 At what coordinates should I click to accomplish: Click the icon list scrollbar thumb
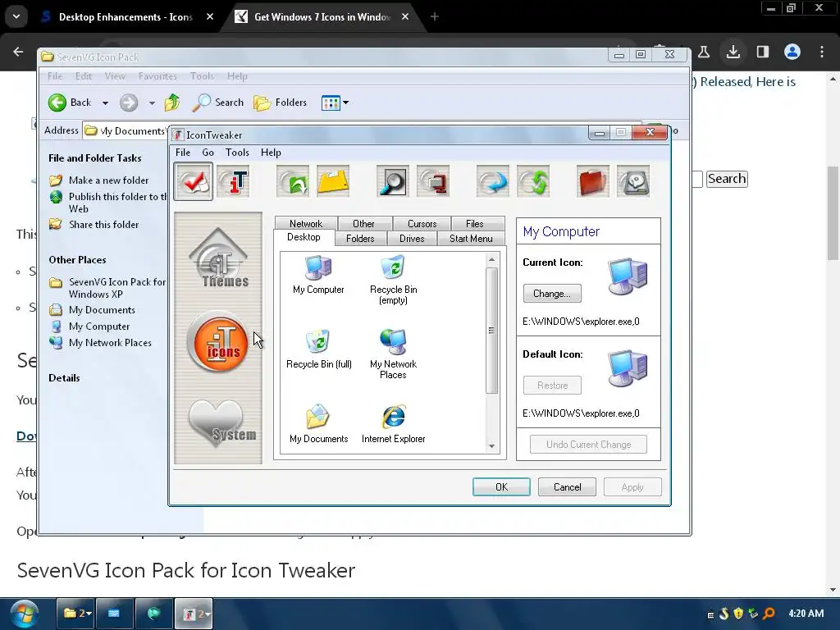click(492, 330)
